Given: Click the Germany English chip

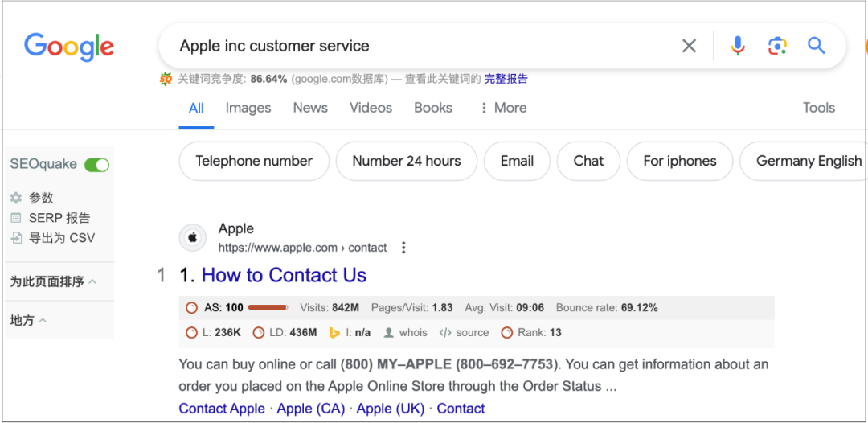Looking at the screenshot, I should click(804, 161).
